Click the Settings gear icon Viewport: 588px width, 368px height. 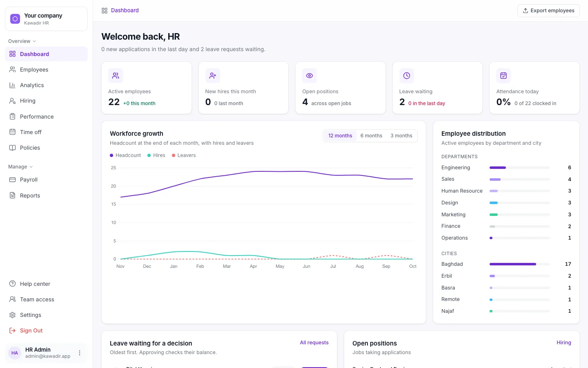(x=13, y=315)
